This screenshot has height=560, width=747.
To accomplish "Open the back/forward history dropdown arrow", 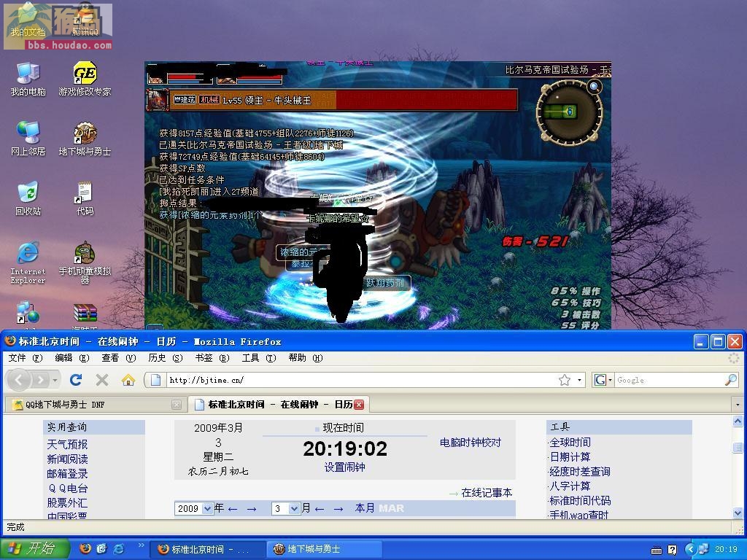I will click(x=55, y=380).
